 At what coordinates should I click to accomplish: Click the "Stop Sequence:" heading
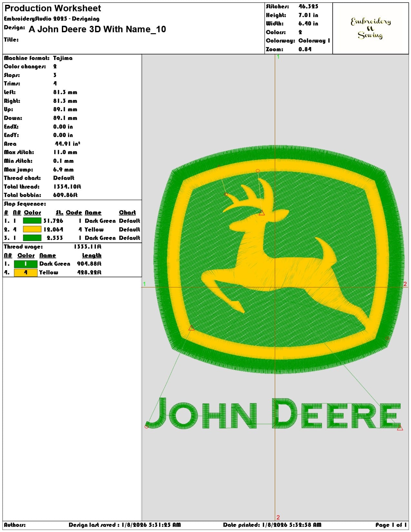click(25, 204)
